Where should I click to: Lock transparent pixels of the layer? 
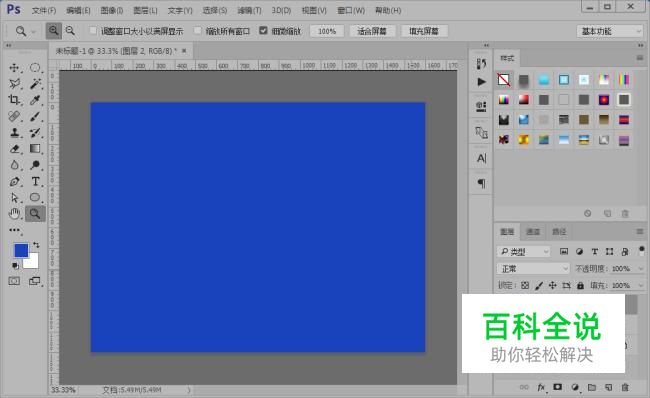tap(525, 285)
